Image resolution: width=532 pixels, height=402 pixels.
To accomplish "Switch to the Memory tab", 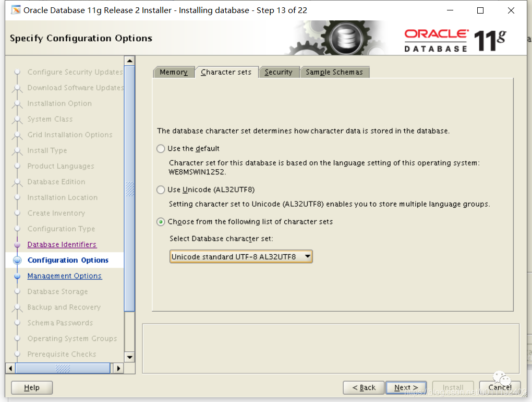I will click(x=174, y=72).
